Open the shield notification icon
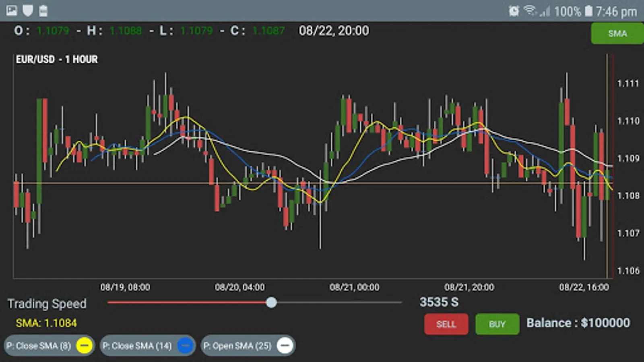 [x=28, y=10]
